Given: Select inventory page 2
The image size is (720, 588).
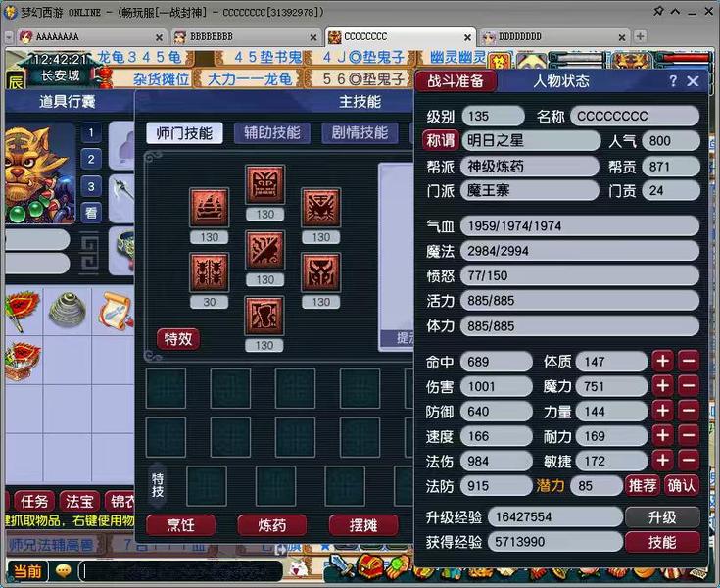Looking at the screenshot, I should click(91, 160).
